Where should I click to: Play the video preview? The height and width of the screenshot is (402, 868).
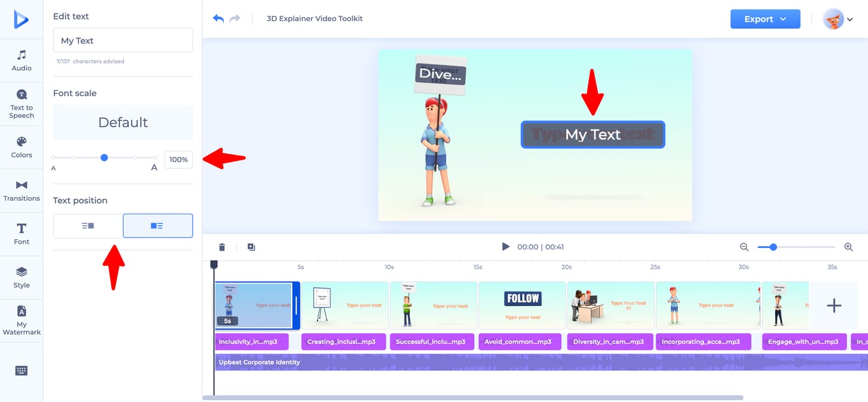click(506, 247)
